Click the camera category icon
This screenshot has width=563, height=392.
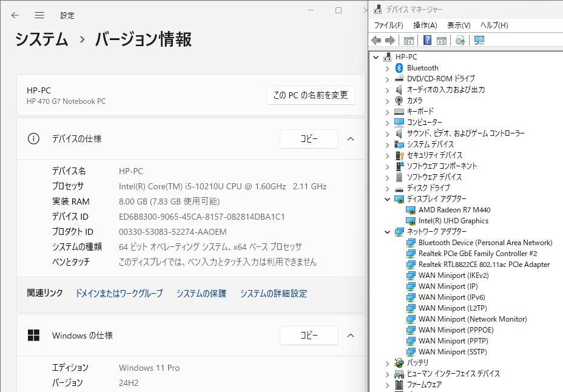pyautogui.click(x=399, y=101)
